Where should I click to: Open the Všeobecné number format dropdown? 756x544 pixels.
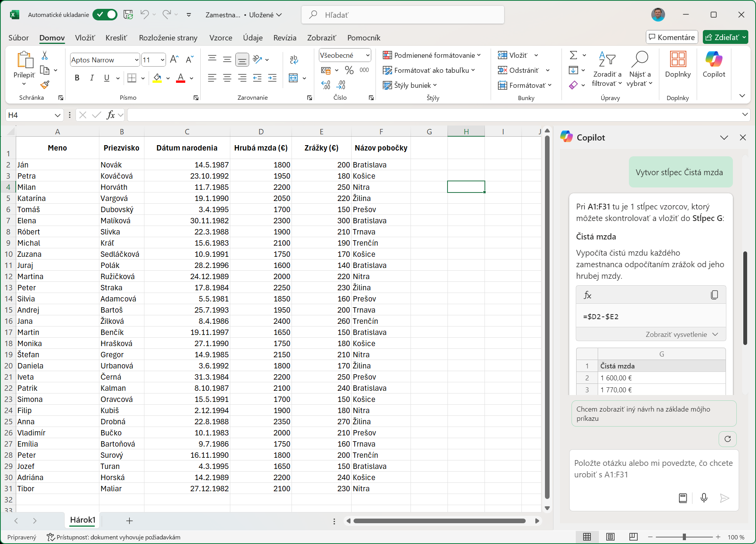click(367, 55)
